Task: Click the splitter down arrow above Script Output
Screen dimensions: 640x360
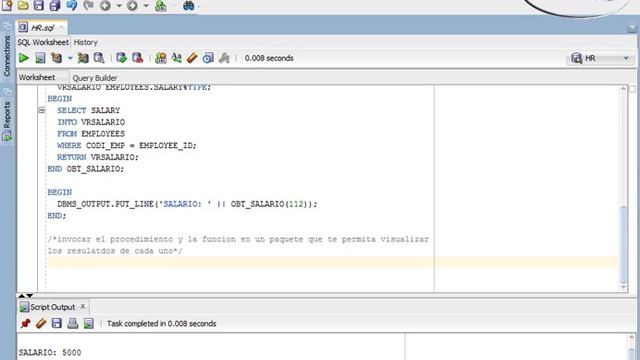Action: [x=30, y=296]
